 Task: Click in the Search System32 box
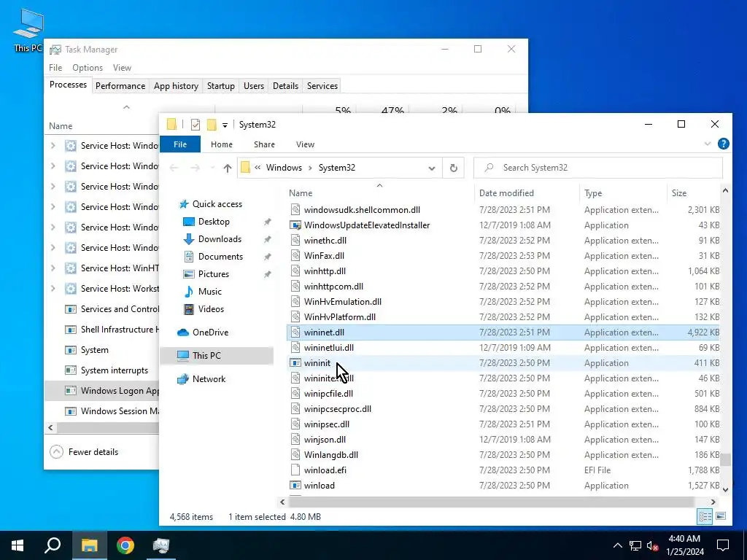coord(598,168)
